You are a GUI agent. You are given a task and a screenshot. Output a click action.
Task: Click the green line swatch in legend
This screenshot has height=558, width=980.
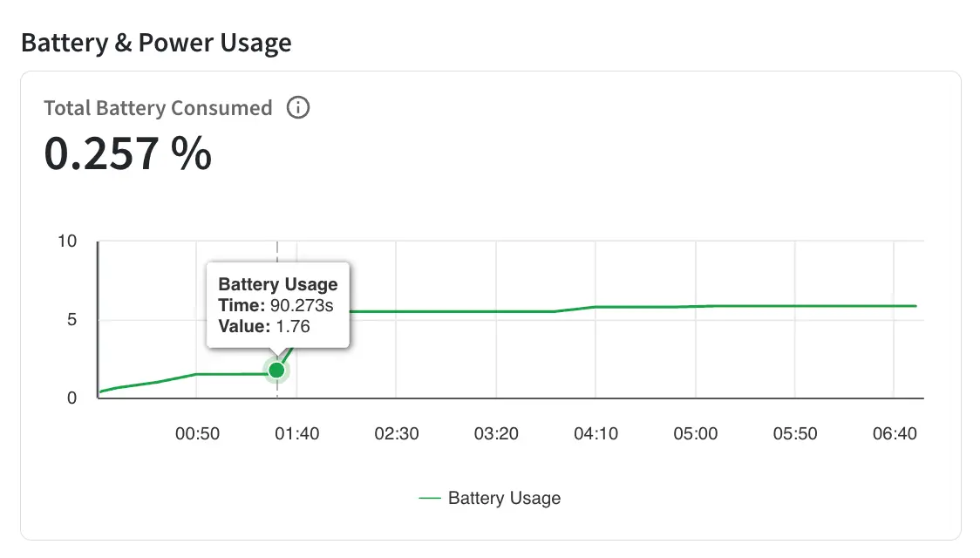click(x=429, y=498)
